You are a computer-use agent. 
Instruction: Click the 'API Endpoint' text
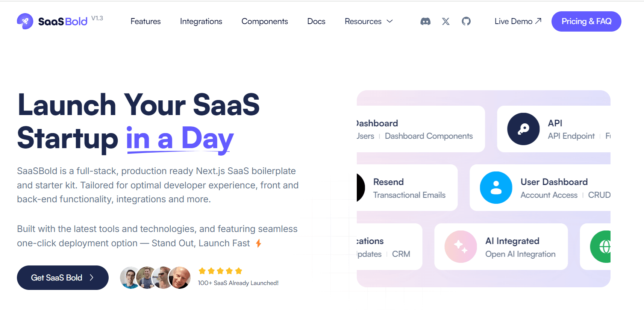tap(571, 136)
